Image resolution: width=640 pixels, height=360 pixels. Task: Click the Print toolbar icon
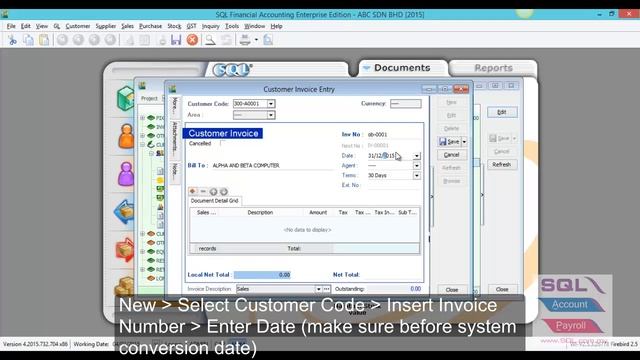point(245,40)
